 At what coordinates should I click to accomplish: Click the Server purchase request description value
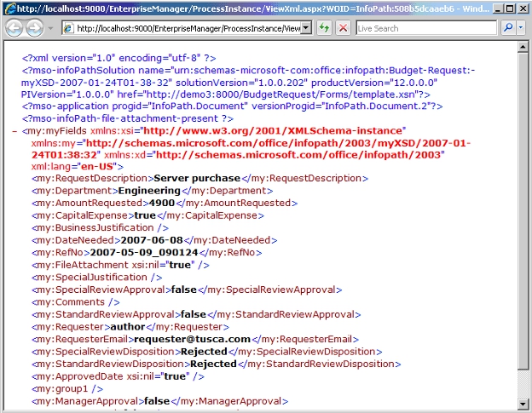click(195, 179)
